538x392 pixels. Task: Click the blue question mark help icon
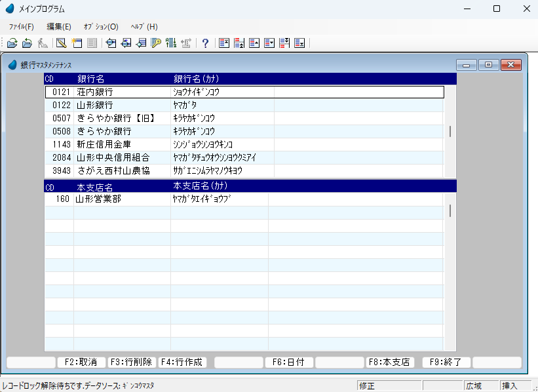205,43
